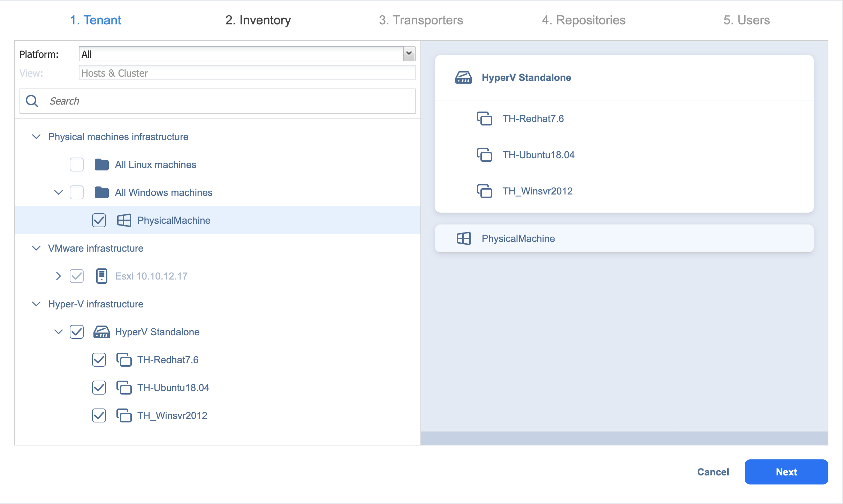The width and height of the screenshot is (843, 504).
Task: Click TH-Ubuntu18.04 VM icon in selected panel
Action: pyautogui.click(x=485, y=155)
